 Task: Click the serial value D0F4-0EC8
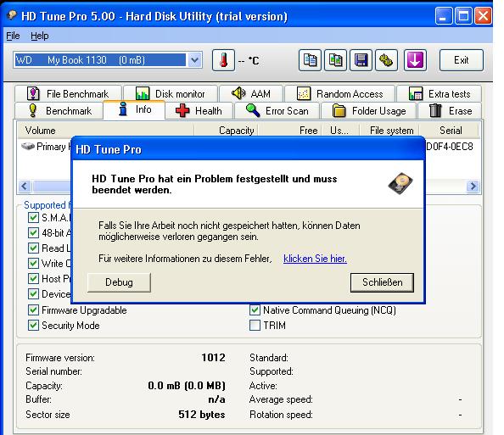450,147
